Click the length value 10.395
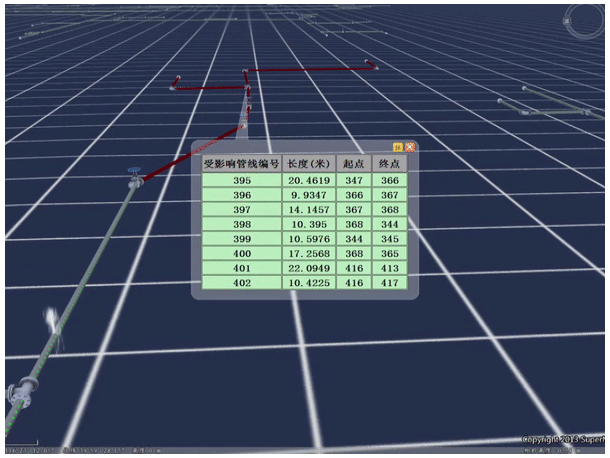The height and width of the screenshot is (458, 610). (x=309, y=224)
